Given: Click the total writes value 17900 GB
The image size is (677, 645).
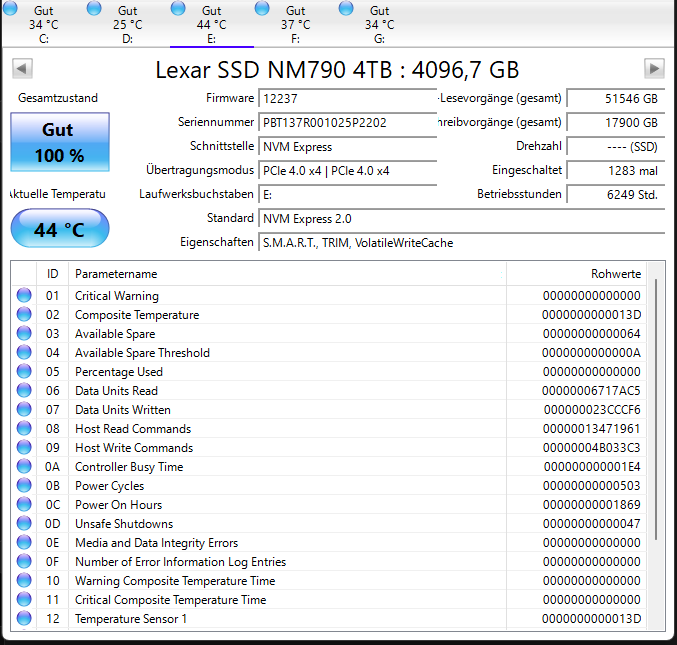Looking at the screenshot, I should pos(616,123).
